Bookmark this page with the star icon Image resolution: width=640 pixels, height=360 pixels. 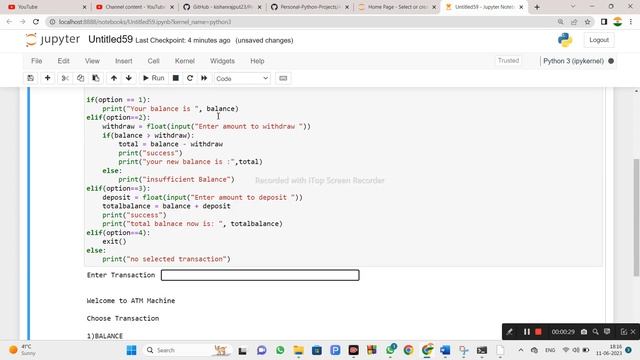click(x=587, y=22)
